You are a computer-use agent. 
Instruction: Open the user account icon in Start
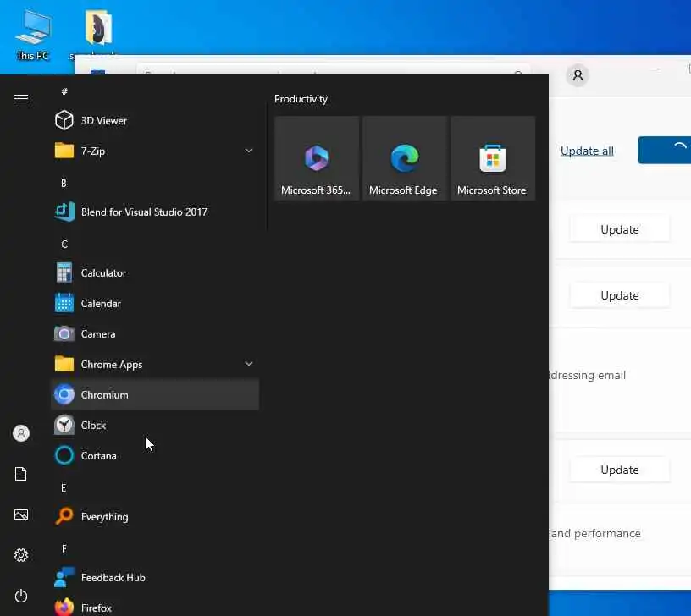(x=21, y=433)
